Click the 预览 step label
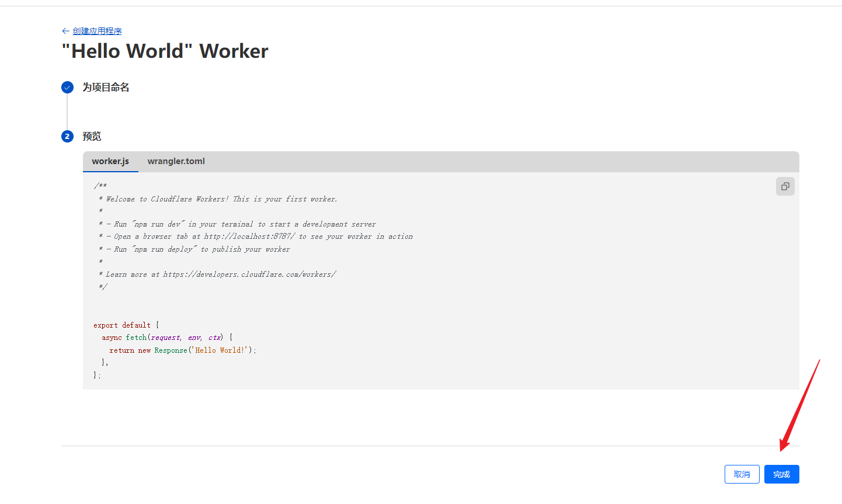 [x=92, y=136]
